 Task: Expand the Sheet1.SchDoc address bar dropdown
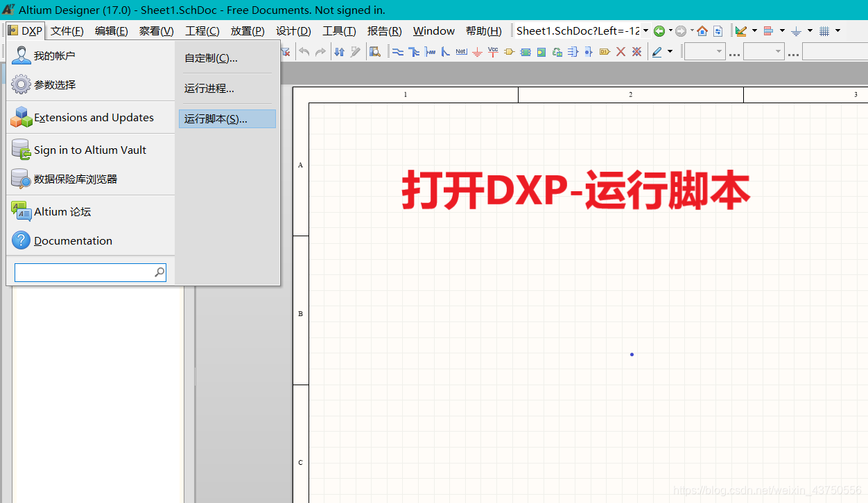(x=646, y=30)
